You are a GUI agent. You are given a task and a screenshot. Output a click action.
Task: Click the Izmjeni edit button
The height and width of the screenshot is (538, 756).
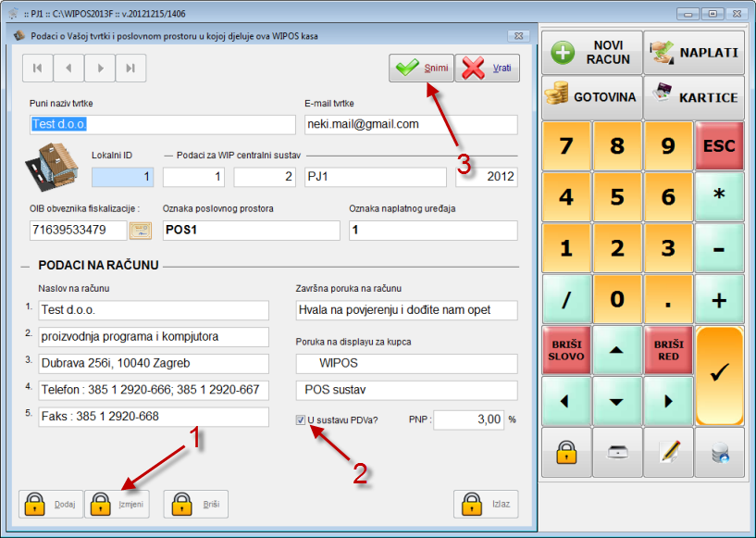(x=118, y=504)
